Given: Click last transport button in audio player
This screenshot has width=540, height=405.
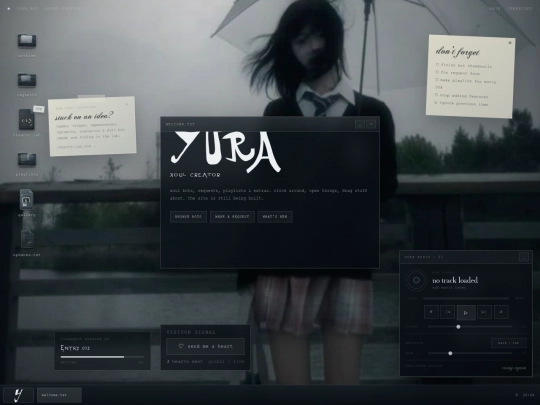Looking at the screenshot, I should (501, 312).
